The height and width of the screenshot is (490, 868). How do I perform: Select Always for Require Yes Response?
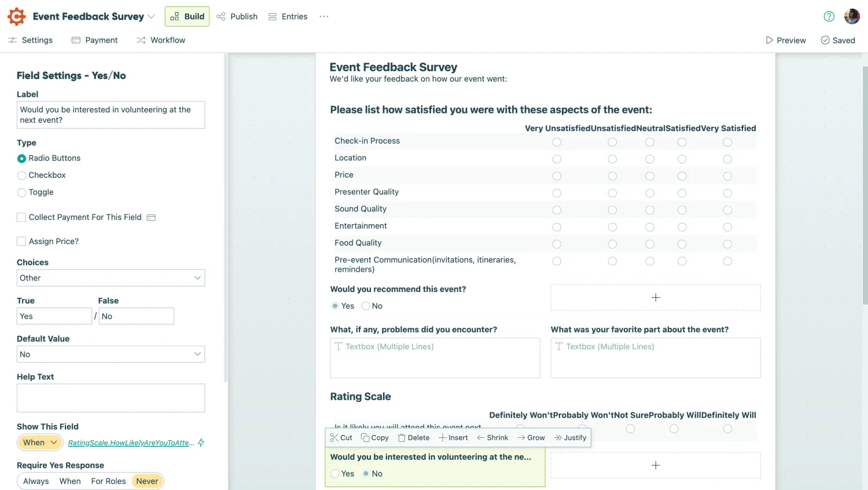coord(35,481)
